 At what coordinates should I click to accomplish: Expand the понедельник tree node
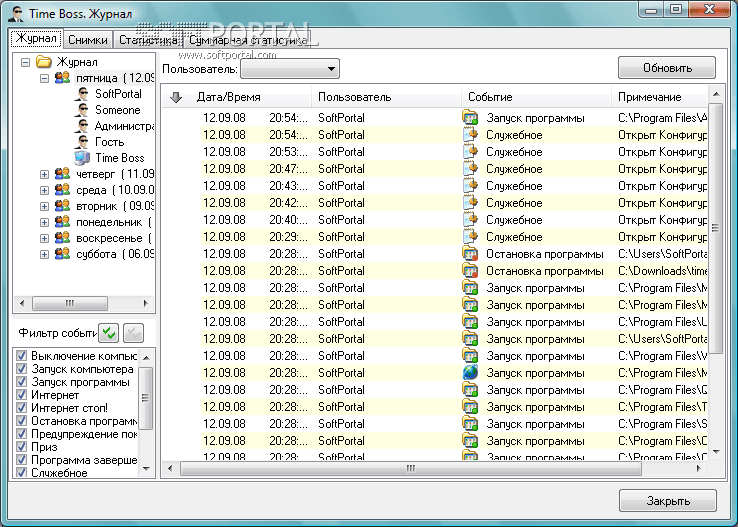(x=44, y=223)
